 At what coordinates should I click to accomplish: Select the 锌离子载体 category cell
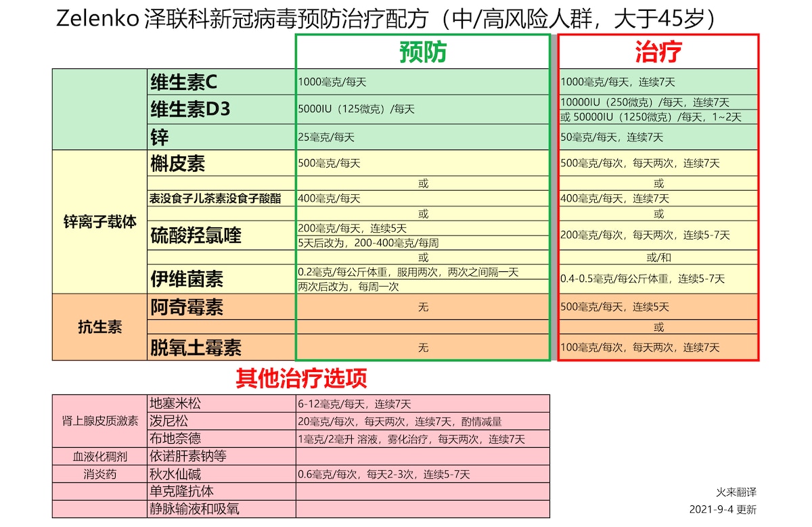click(99, 221)
